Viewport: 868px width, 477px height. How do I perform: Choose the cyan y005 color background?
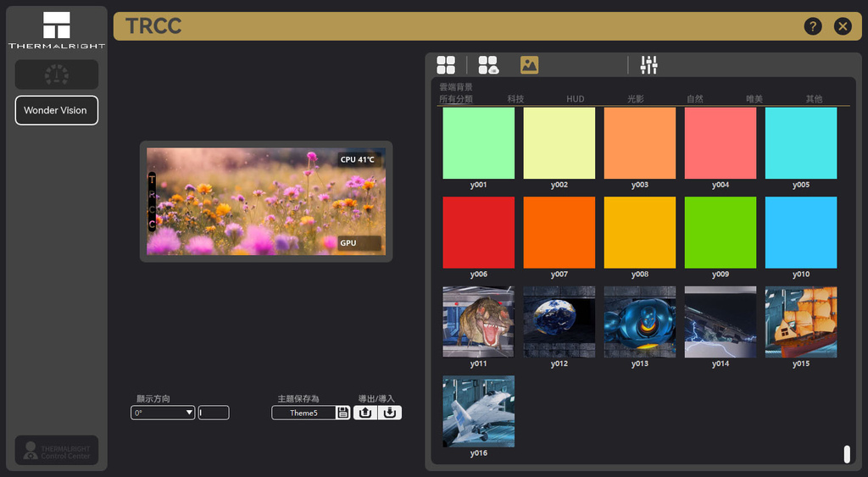pos(800,142)
